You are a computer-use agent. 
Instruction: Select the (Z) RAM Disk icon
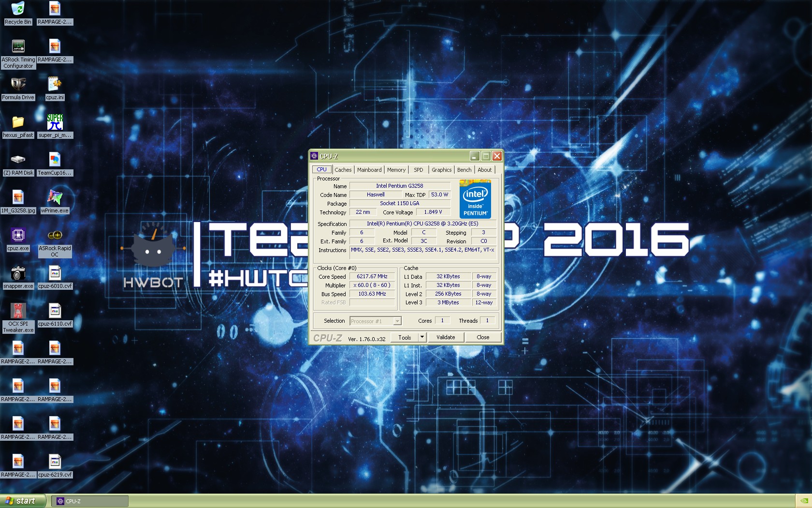18,164
